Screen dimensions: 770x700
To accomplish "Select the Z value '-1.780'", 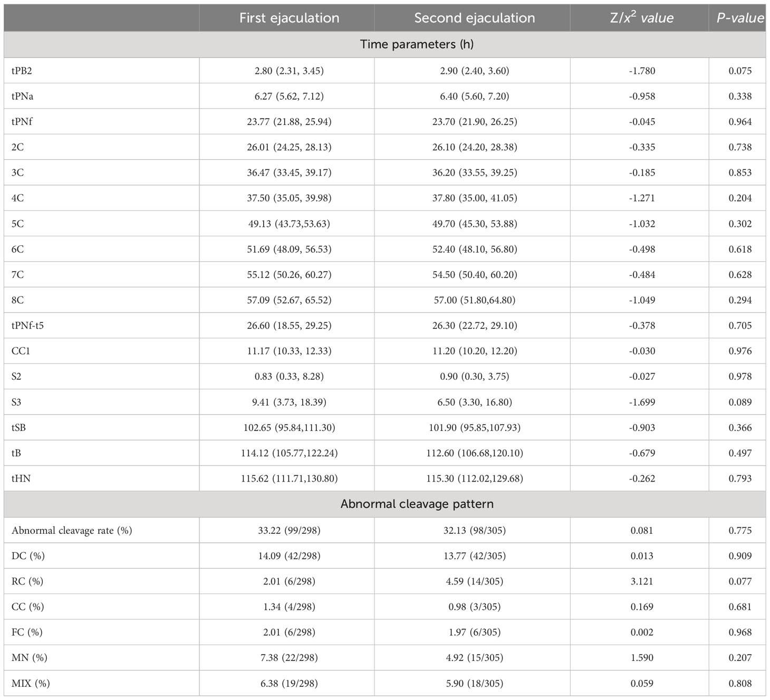I will (x=642, y=71).
